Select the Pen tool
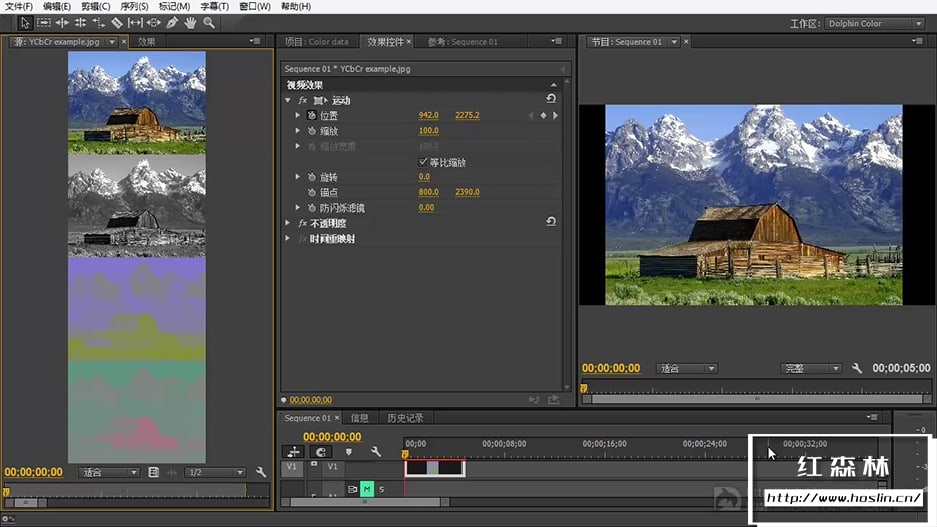The height and width of the screenshot is (527, 937). (x=172, y=23)
